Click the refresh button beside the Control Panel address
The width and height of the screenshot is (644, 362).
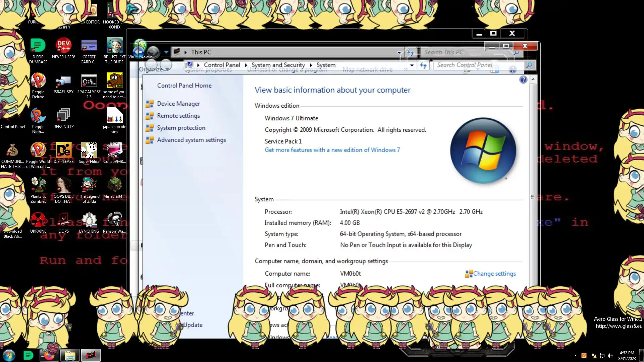(x=423, y=65)
